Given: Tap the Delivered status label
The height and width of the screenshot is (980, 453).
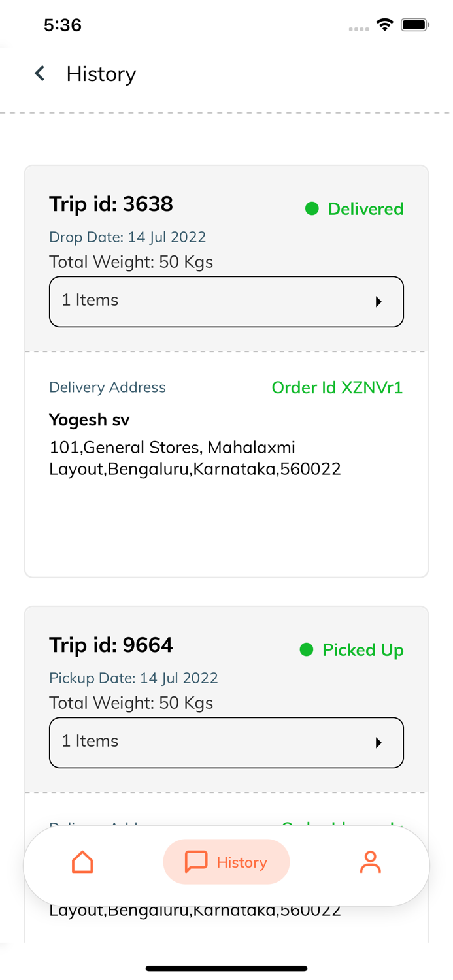Looking at the screenshot, I should point(365,209).
